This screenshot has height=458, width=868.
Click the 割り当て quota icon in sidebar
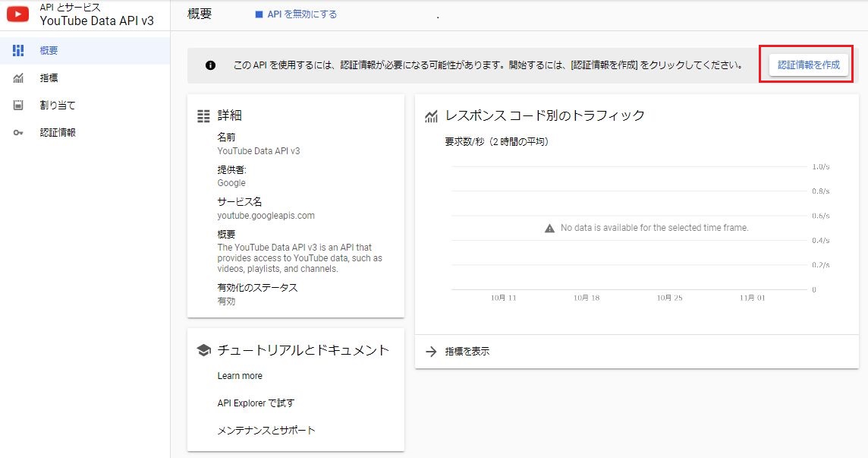point(18,105)
